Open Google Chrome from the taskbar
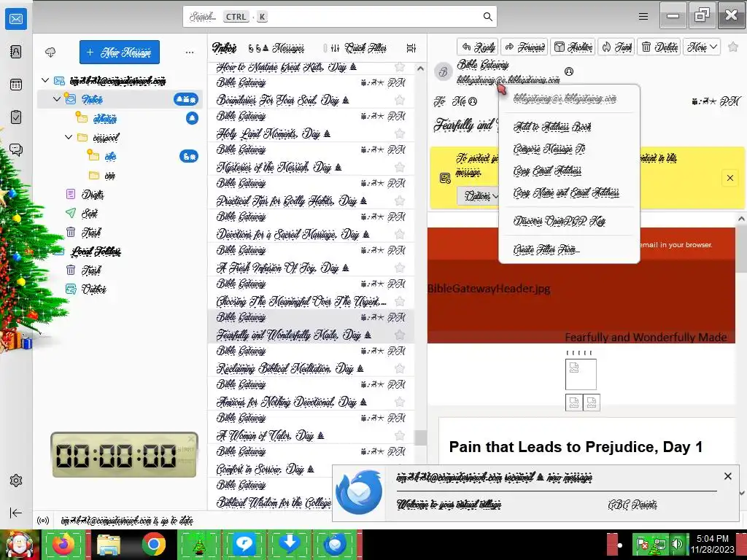 coord(154,544)
